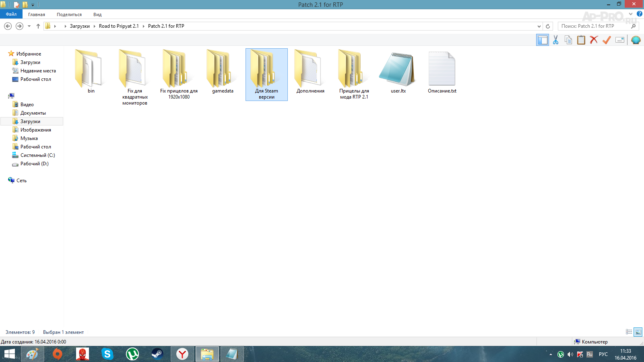
Task: Open Skype from the taskbar
Action: click(107, 354)
